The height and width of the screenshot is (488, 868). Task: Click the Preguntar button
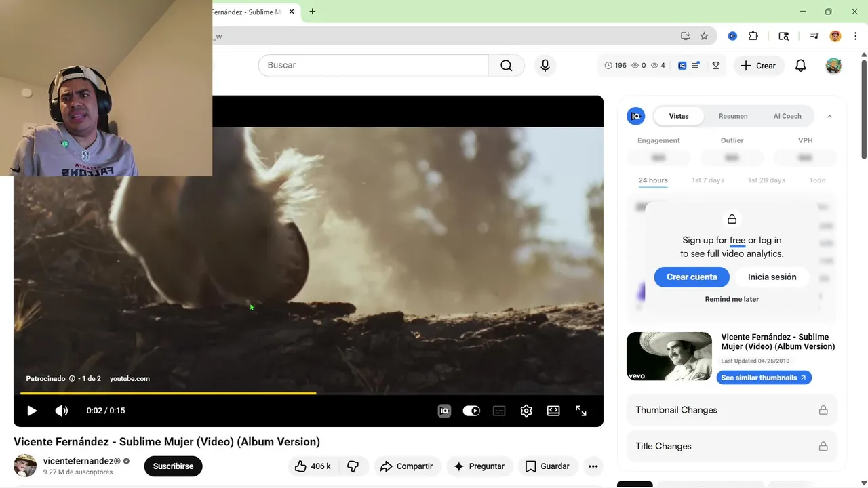pyautogui.click(x=479, y=466)
